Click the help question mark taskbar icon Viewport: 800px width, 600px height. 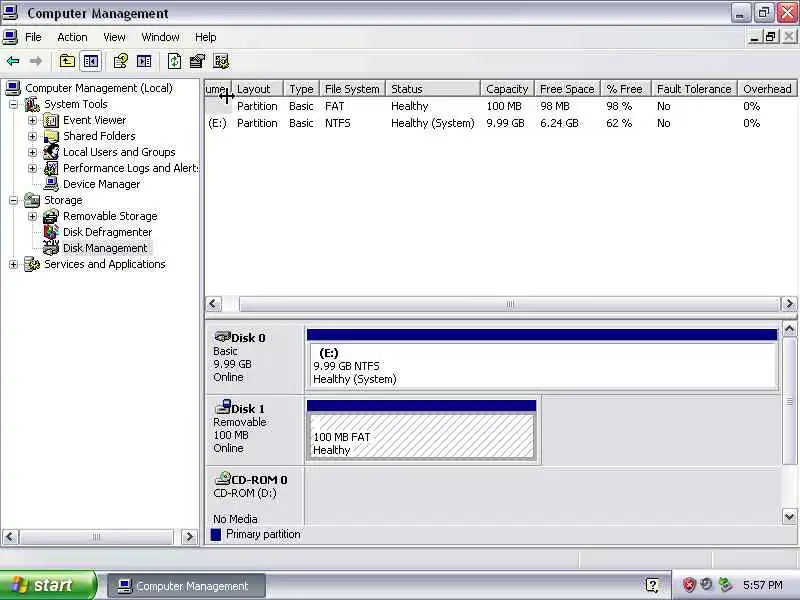(x=652, y=585)
